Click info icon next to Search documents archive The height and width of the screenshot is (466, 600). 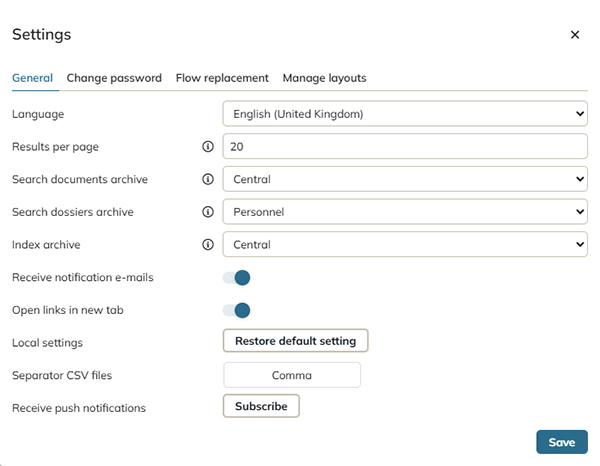click(208, 179)
